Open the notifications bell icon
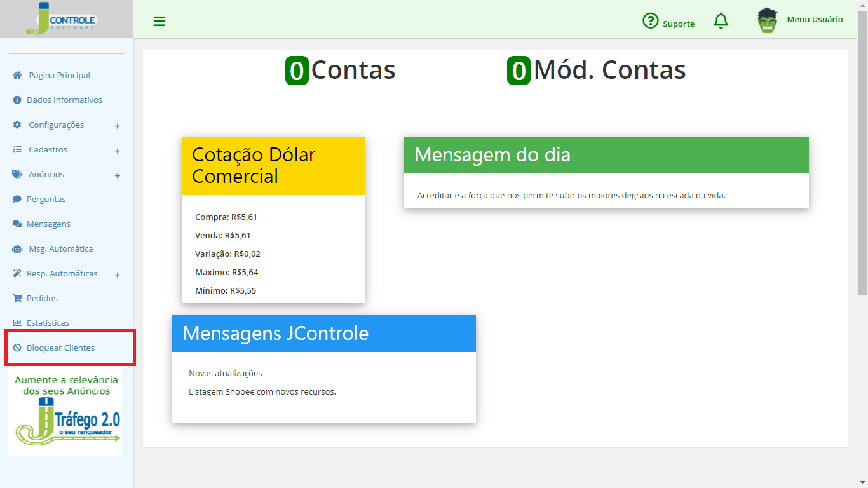The width and height of the screenshot is (868, 488). [x=721, y=21]
